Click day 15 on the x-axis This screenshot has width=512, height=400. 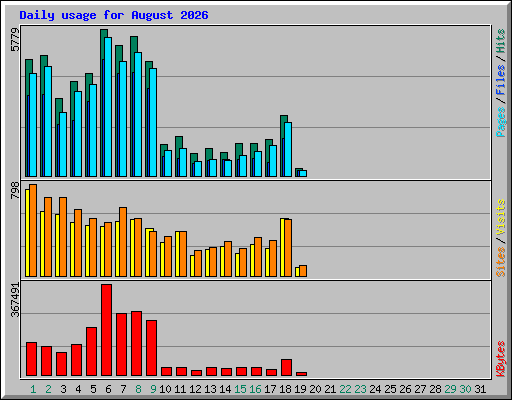[x=240, y=389]
